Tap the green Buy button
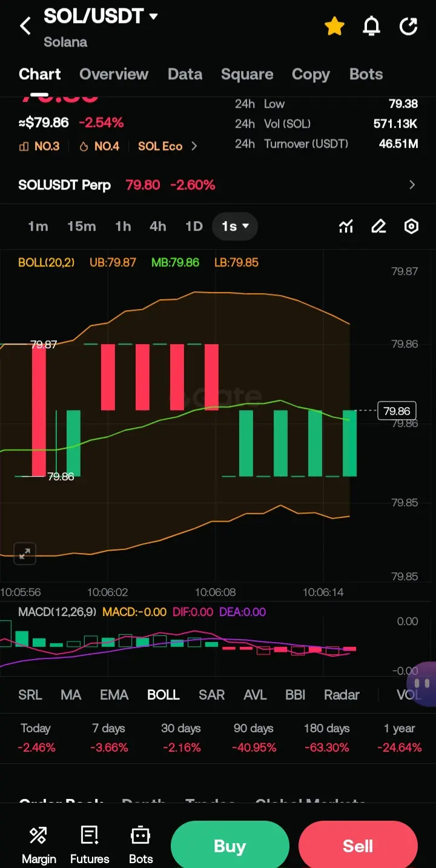The image size is (436, 868). [x=230, y=846]
